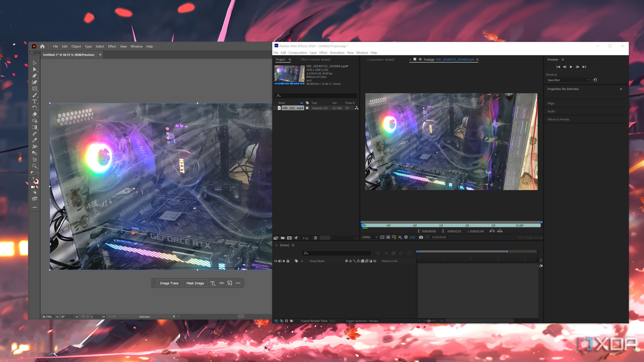Create a new folder in the Project panel
The width and height of the screenshot is (644, 362).
pos(283,238)
